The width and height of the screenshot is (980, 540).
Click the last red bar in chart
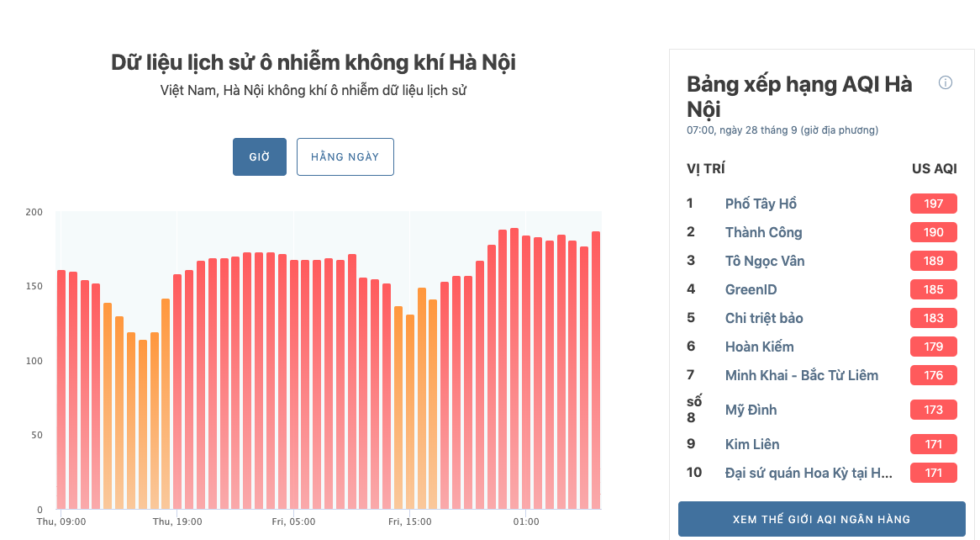click(596, 370)
